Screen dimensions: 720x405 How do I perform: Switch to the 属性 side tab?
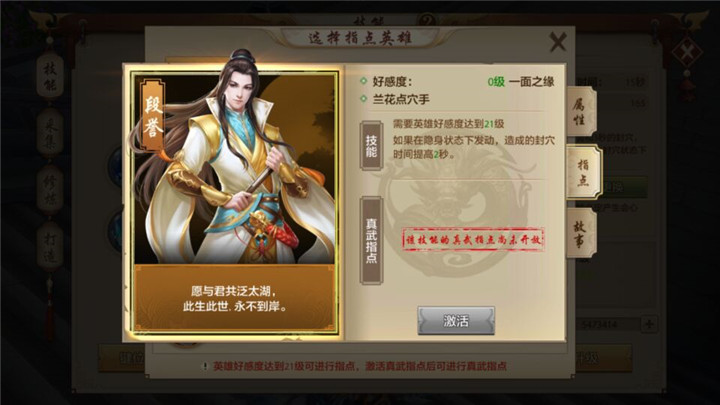click(x=581, y=112)
